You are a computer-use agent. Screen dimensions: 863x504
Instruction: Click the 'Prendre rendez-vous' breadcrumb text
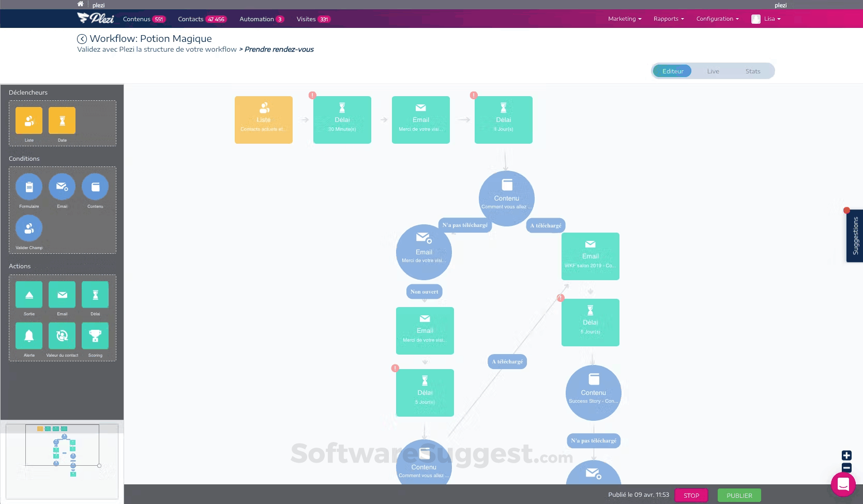point(279,50)
